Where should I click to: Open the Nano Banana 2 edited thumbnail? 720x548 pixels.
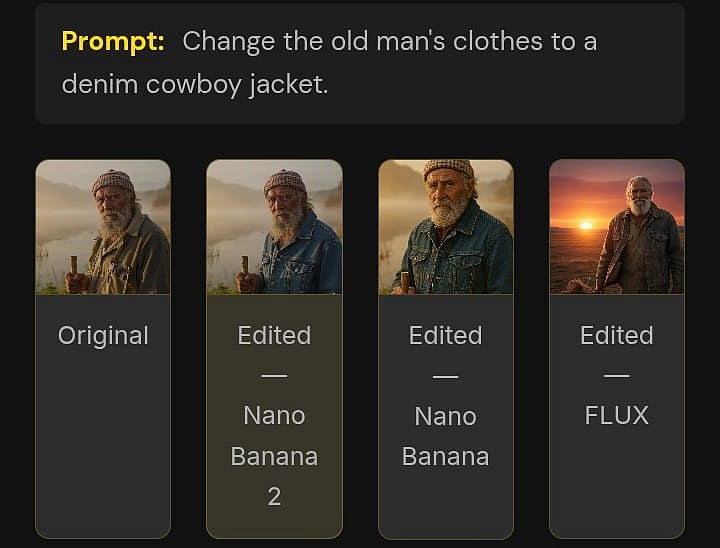[x=274, y=227]
